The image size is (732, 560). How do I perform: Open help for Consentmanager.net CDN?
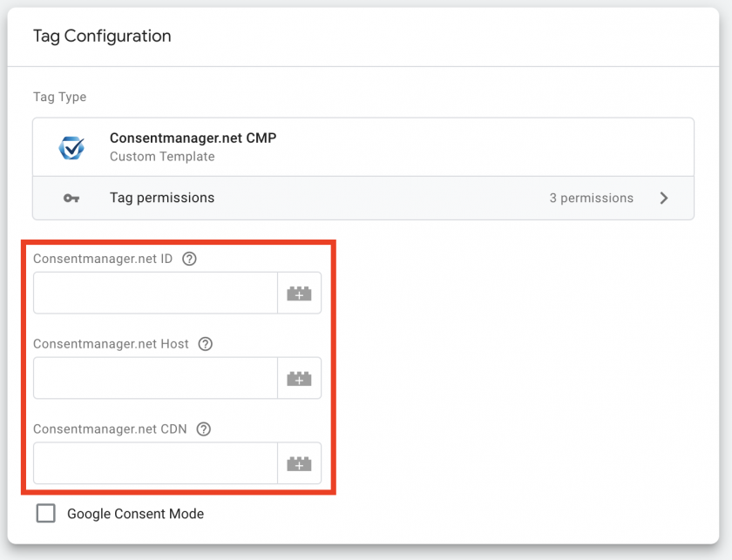[204, 428]
